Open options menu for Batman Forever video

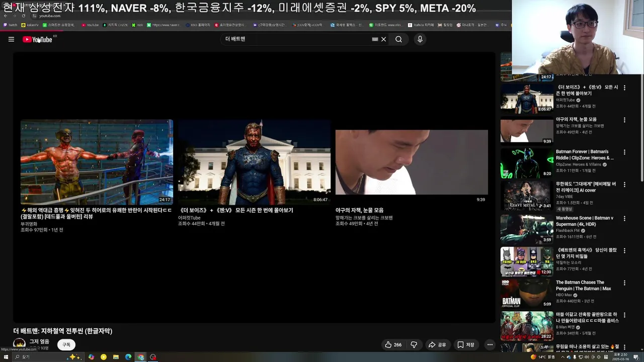(x=624, y=152)
